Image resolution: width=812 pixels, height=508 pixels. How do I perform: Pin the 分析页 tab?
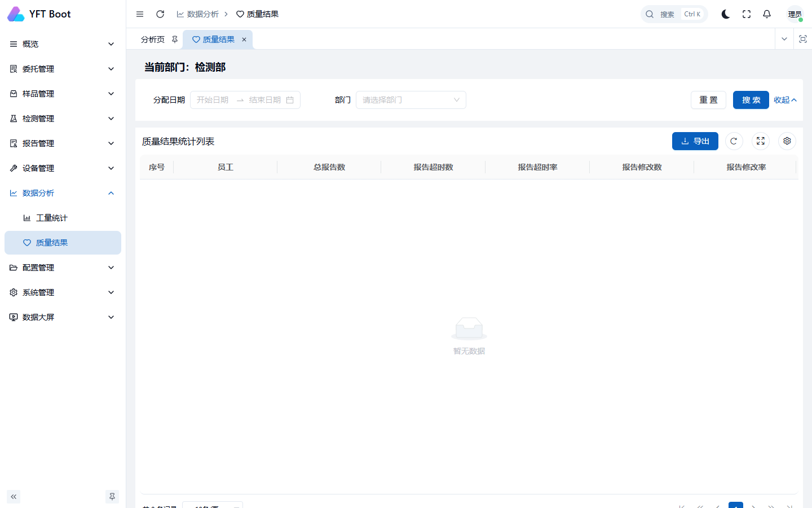pyautogui.click(x=175, y=40)
